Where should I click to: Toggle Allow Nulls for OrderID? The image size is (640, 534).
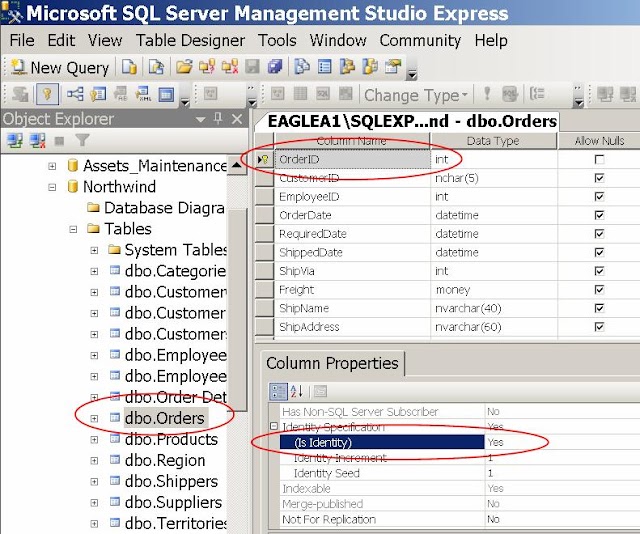pos(599,159)
